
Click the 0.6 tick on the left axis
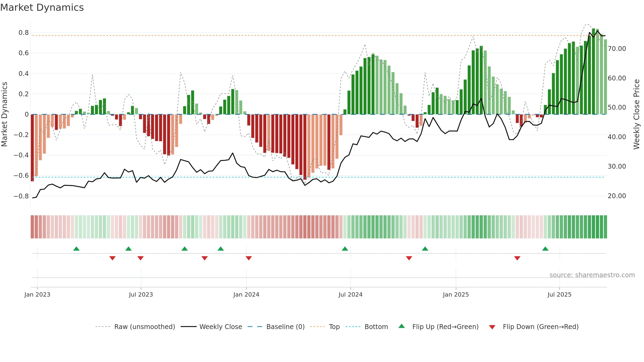[x=24, y=53]
